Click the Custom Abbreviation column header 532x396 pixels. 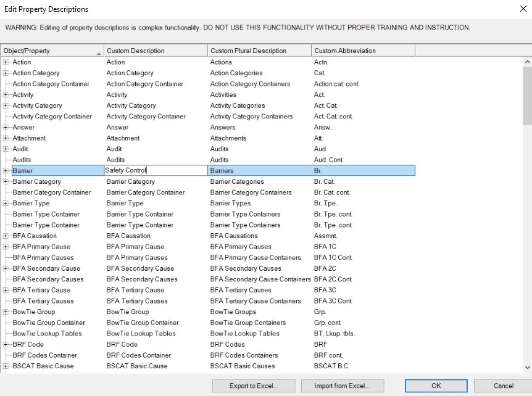pyautogui.click(x=363, y=51)
